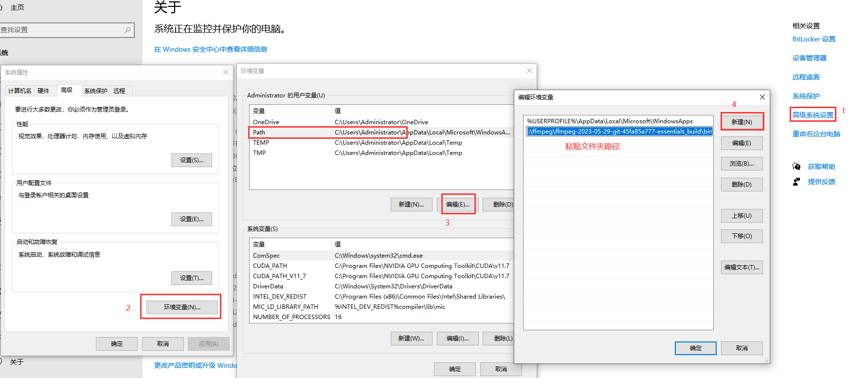The image size is (868, 378).
Task: Click the search magnifier icon in settings
Action: point(127,30)
